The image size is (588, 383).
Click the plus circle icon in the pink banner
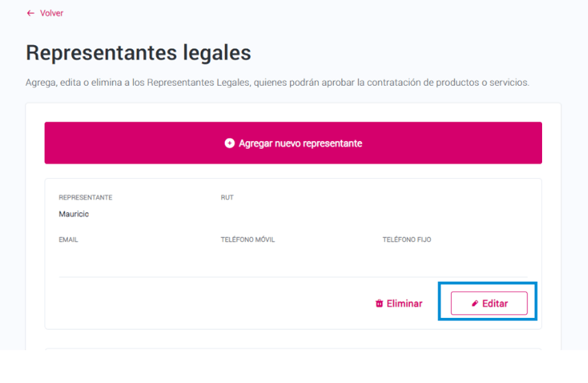tap(229, 143)
